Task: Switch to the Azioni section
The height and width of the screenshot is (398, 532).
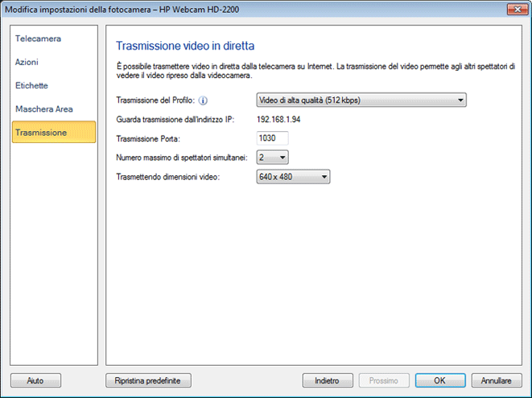Action: 27,62
